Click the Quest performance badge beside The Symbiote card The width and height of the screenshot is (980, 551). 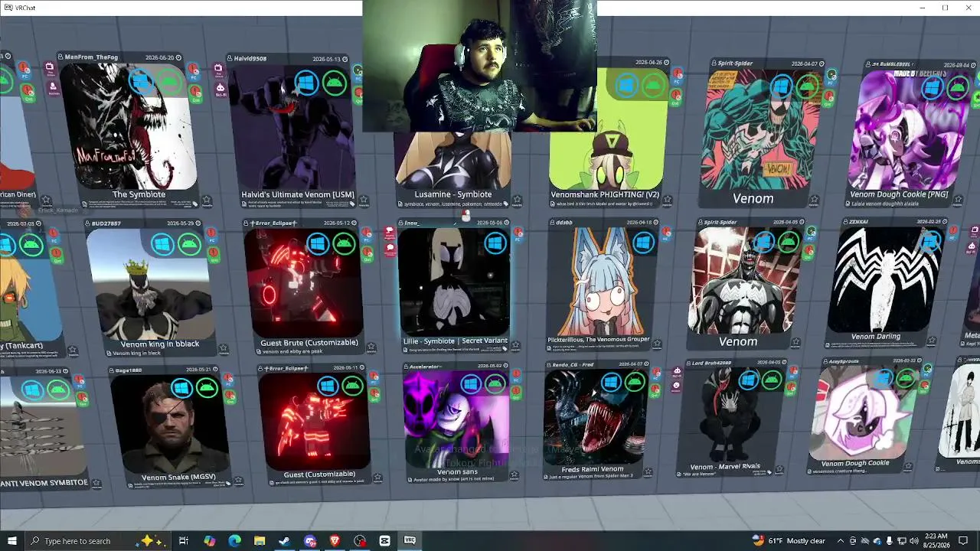click(x=196, y=93)
